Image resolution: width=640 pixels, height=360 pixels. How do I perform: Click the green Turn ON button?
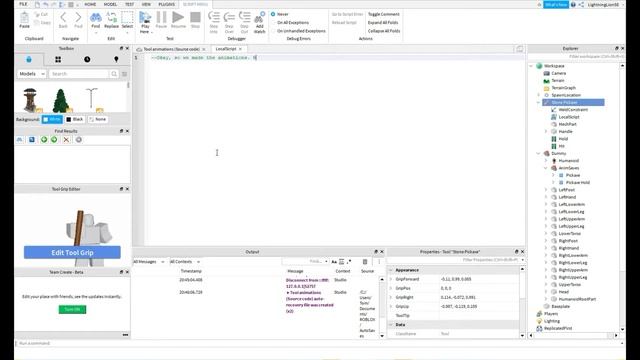pos(72,309)
